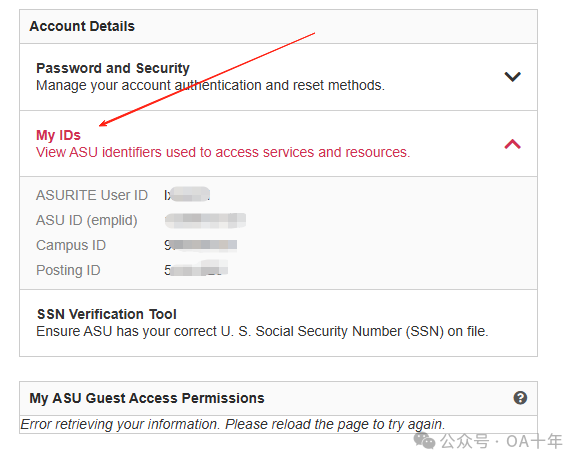Collapse My IDs with the red chevron
The height and width of the screenshot is (464, 581).
pyautogui.click(x=512, y=144)
